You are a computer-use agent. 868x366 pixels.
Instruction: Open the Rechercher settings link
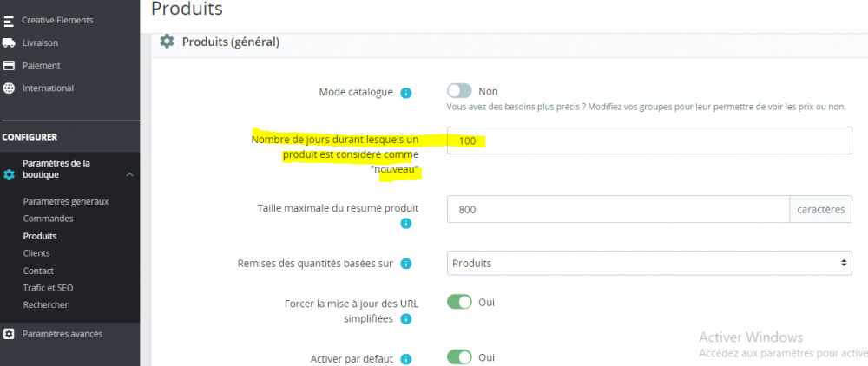coord(45,304)
